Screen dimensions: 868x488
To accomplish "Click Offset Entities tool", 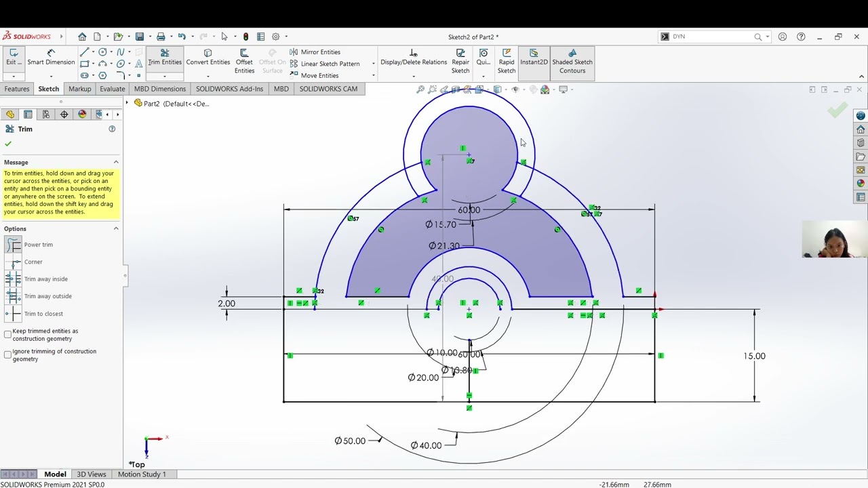I will 244,61.
